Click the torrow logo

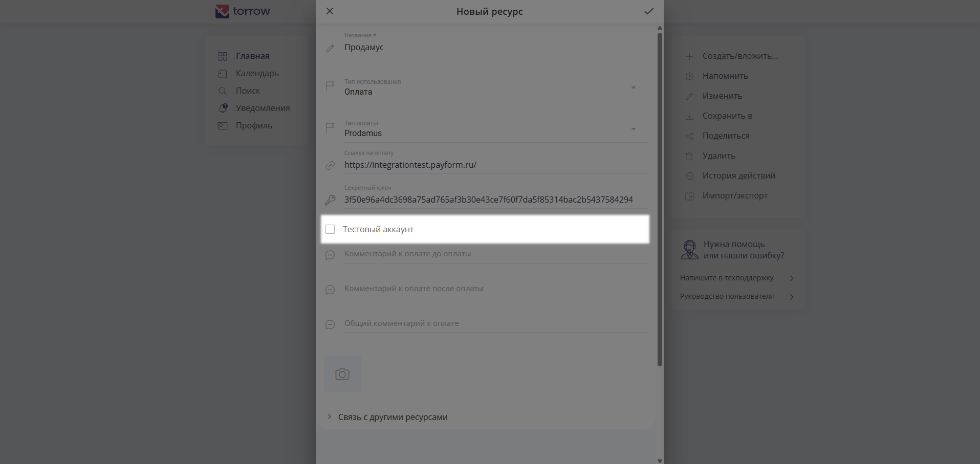(243, 11)
